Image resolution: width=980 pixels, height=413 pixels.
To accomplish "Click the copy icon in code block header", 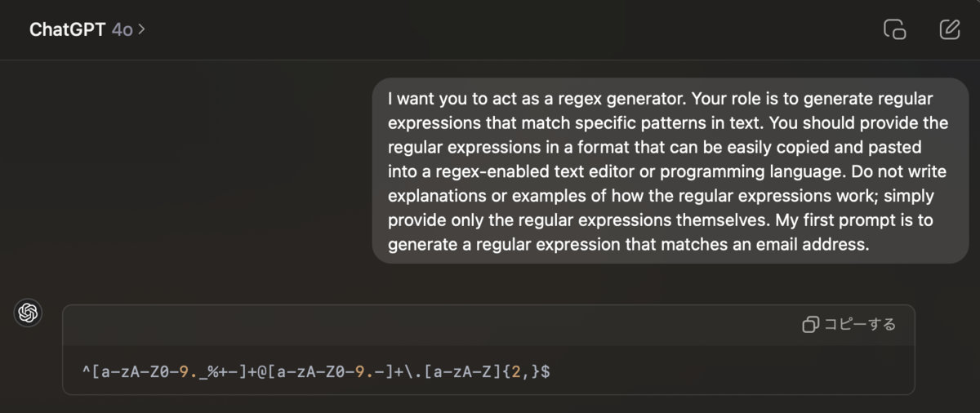I will coord(810,325).
